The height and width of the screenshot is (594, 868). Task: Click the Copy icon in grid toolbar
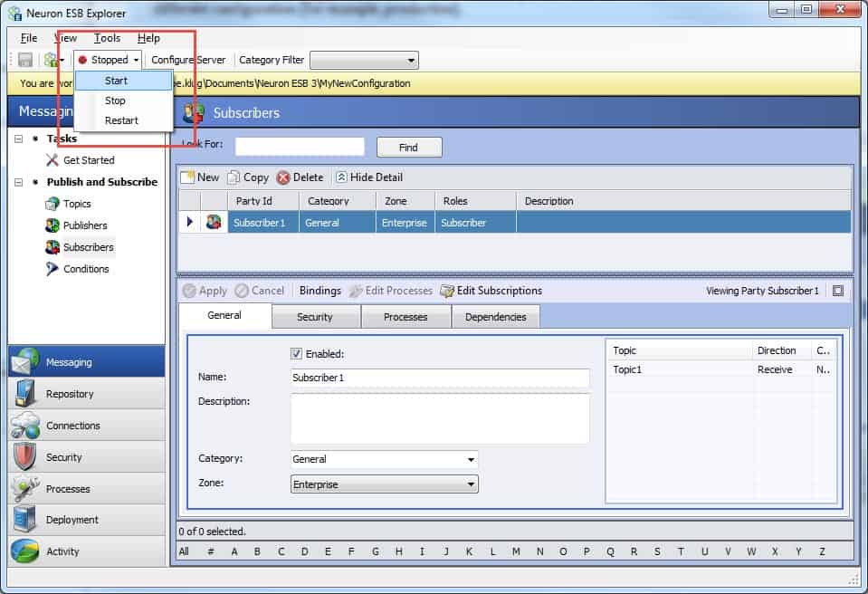[234, 177]
